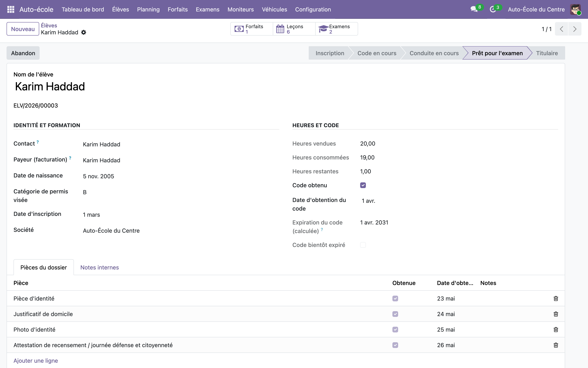Go to next record arrow
Image resolution: width=588 pixels, height=368 pixels.
click(x=575, y=29)
